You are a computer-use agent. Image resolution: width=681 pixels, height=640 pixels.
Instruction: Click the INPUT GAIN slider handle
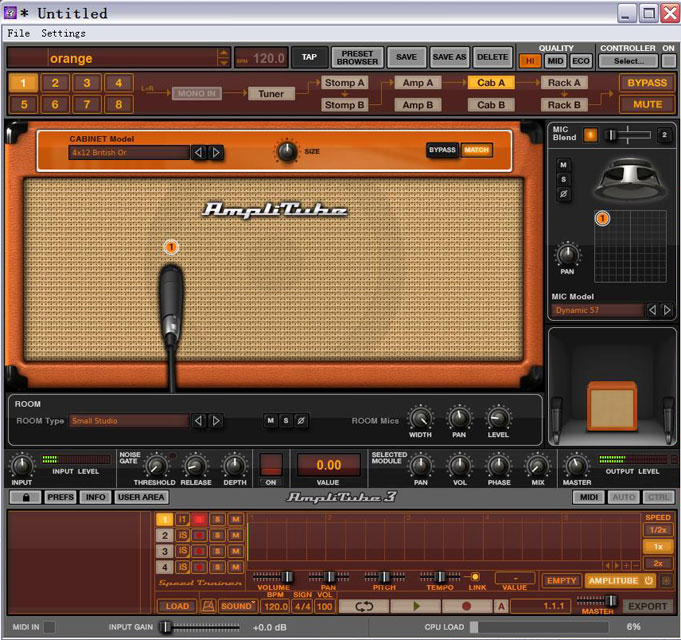[165, 627]
